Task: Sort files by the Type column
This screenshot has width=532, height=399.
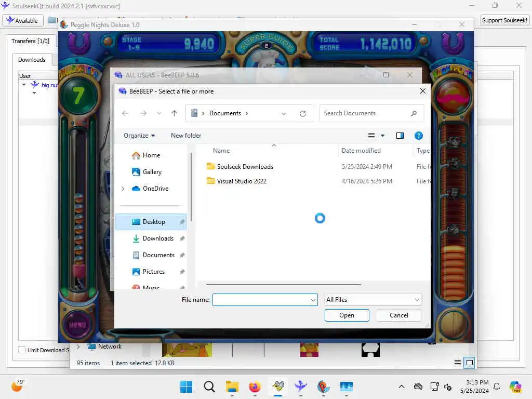Action: point(423,151)
